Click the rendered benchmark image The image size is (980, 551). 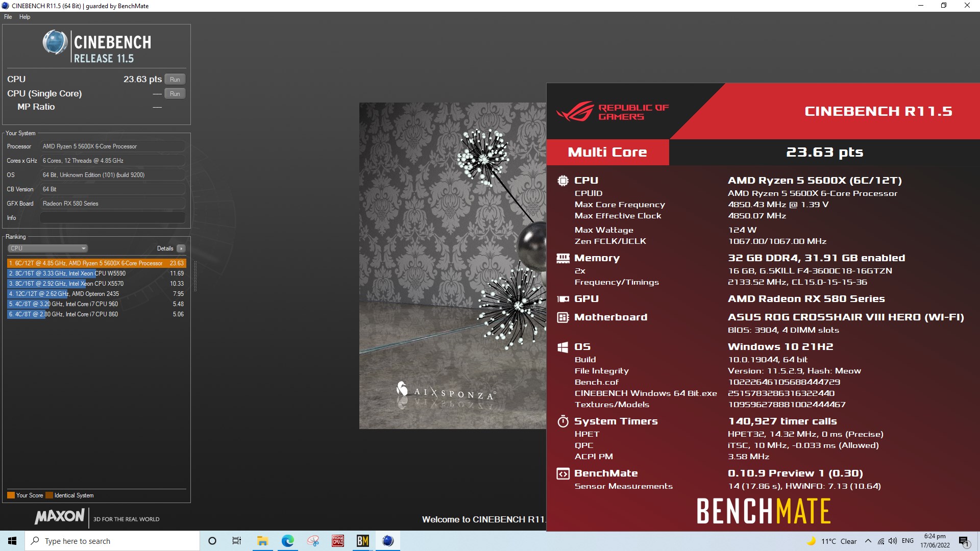pyautogui.click(x=452, y=265)
